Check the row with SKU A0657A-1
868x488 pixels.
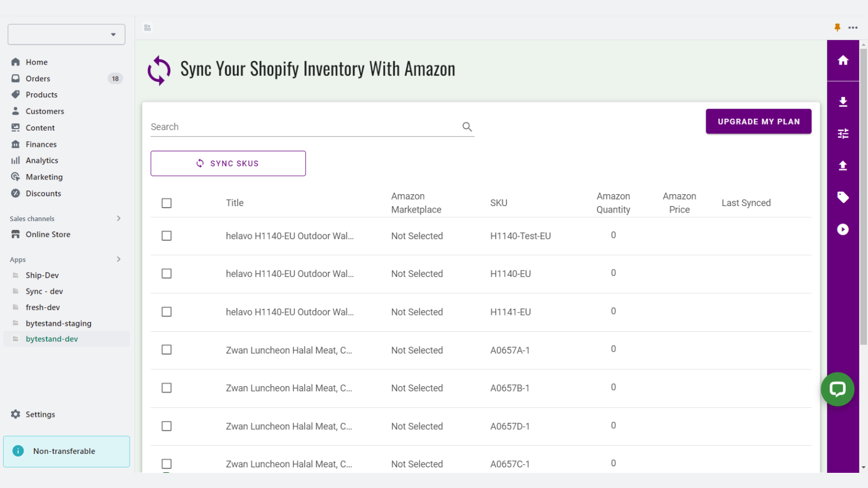click(x=167, y=350)
